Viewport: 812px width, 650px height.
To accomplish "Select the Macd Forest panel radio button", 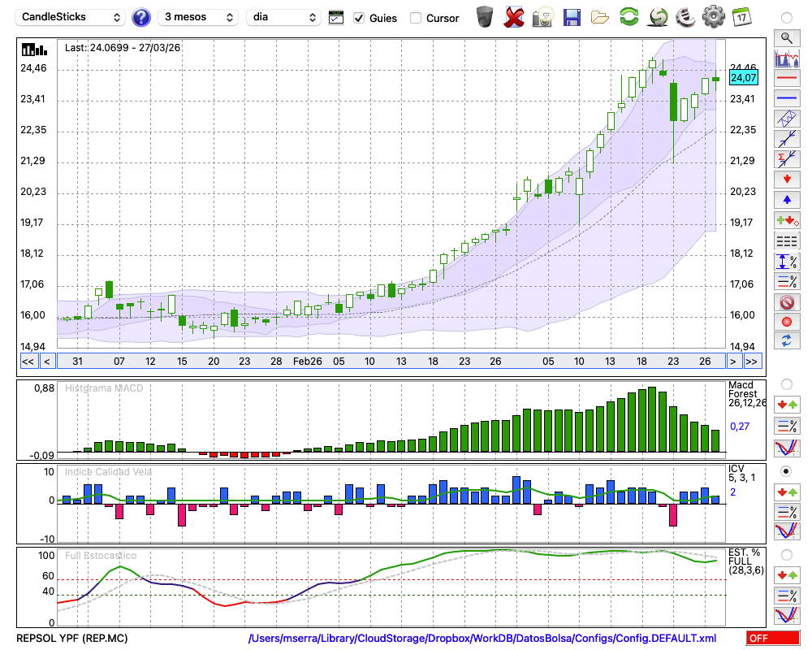I will 785,383.
